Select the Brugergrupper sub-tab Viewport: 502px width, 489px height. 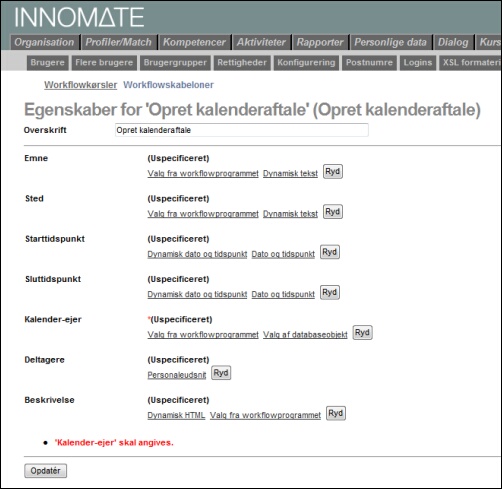[x=175, y=63]
